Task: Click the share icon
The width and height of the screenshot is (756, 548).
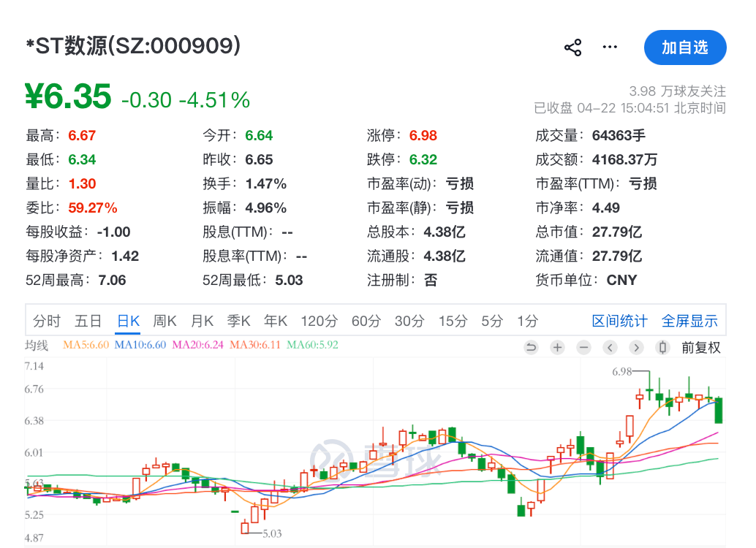Action: [572, 47]
